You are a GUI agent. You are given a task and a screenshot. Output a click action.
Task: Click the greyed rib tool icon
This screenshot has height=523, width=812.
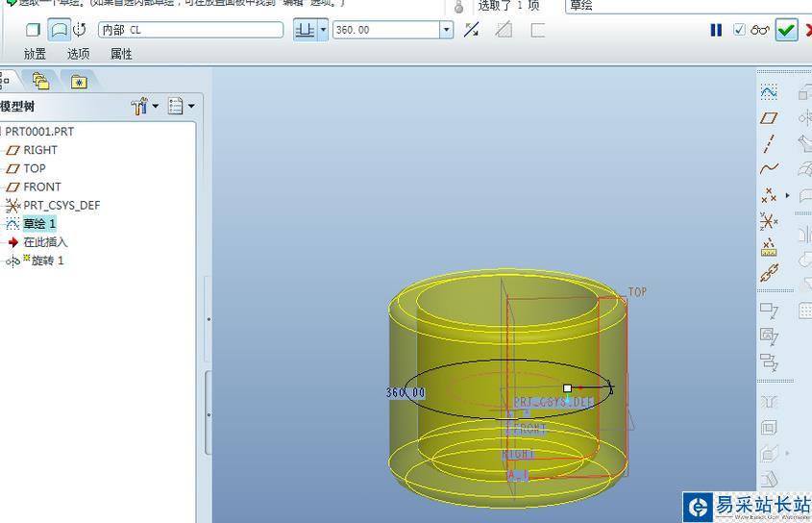click(x=769, y=454)
